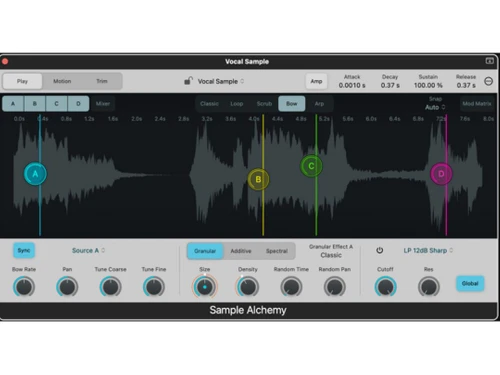500x375 pixels.
Task: Click the Density knob
Action: coord(248,287)
